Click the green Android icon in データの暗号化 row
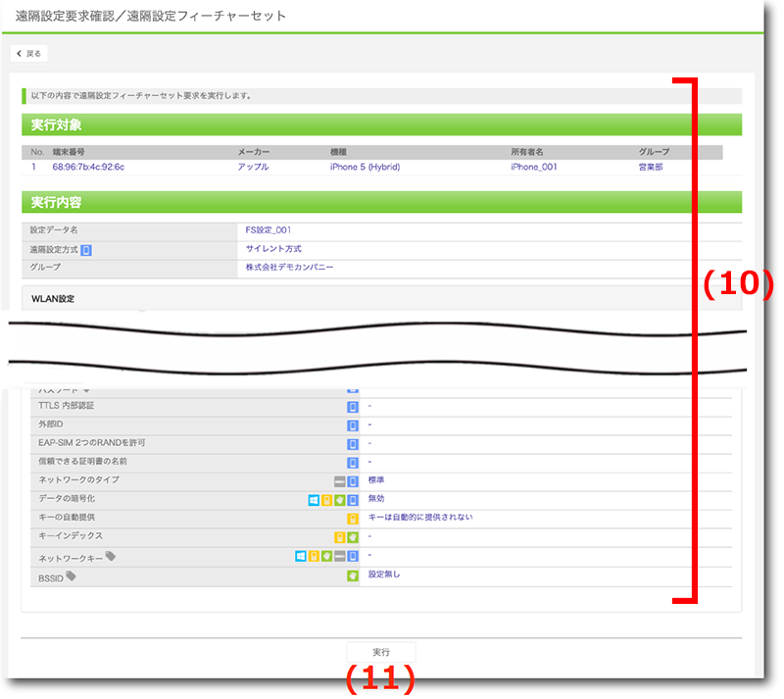 (340, 500)
